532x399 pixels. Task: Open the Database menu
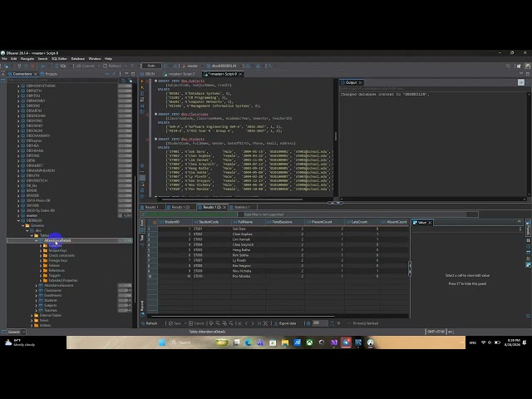[78, 59]
